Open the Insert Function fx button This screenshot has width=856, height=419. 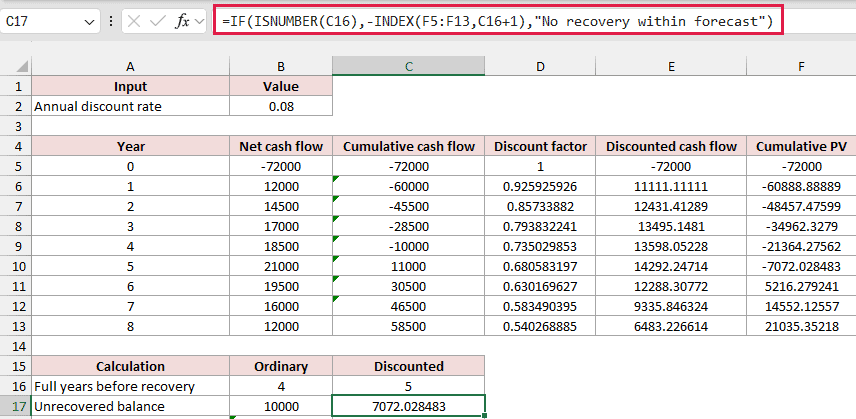pos(182,21)
